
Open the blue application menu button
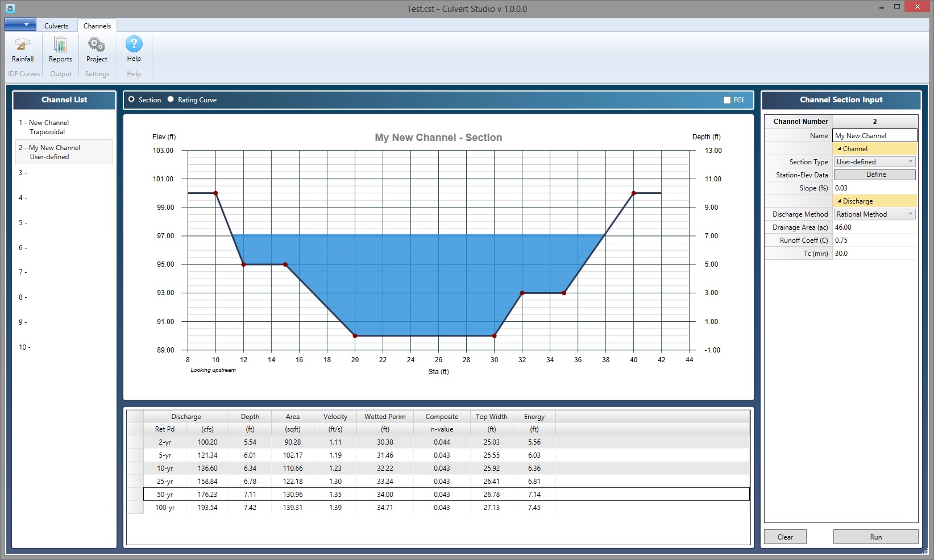pyautogui.click(x=20, y=24)
